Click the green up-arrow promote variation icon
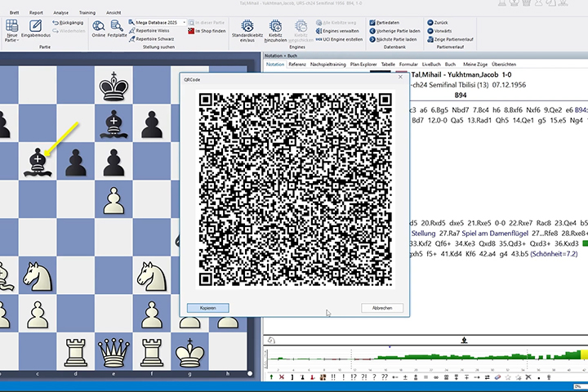The image size is (588, 392). click(271, 377)
